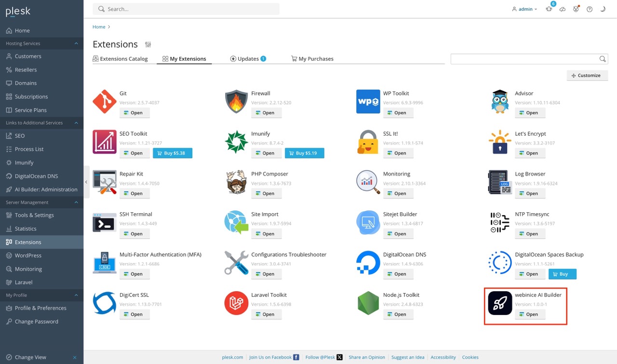Open the Node.js Toolkit icon

[x=368, y=303]
